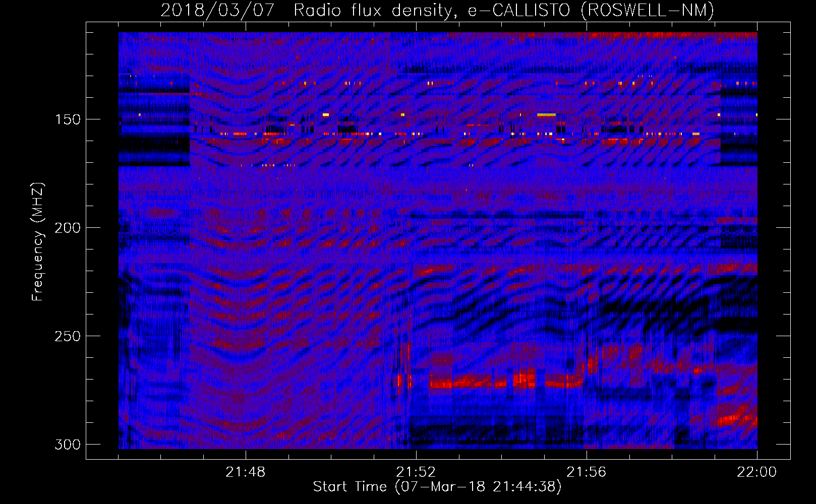Click the 21:52 time tick label

416,472
